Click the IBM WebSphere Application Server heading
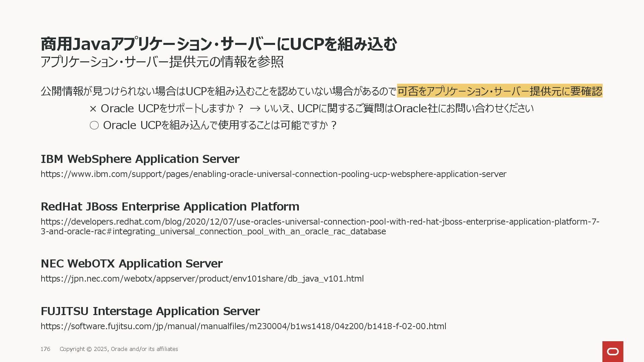This screenshot has width=644, height=362. point(140,159)
